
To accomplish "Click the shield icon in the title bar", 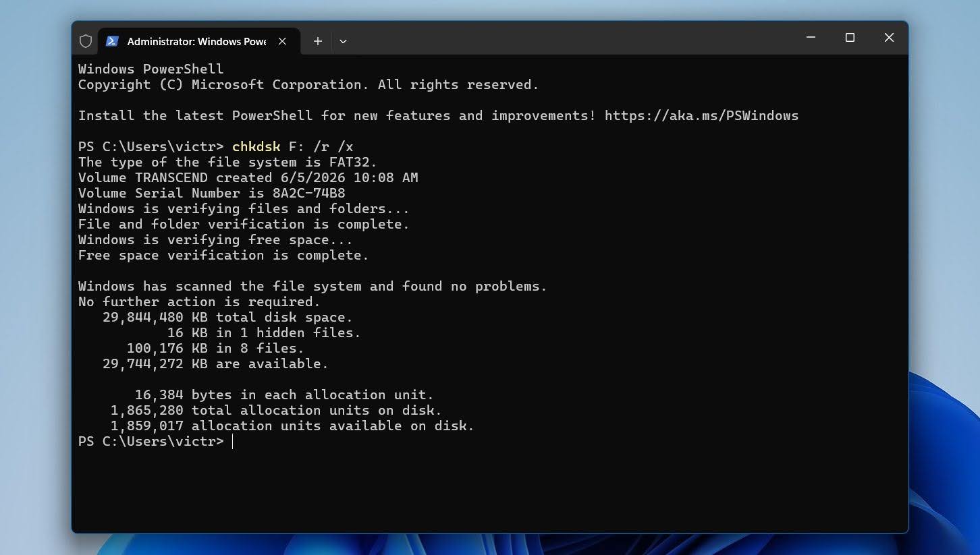I will pos(86,41).
